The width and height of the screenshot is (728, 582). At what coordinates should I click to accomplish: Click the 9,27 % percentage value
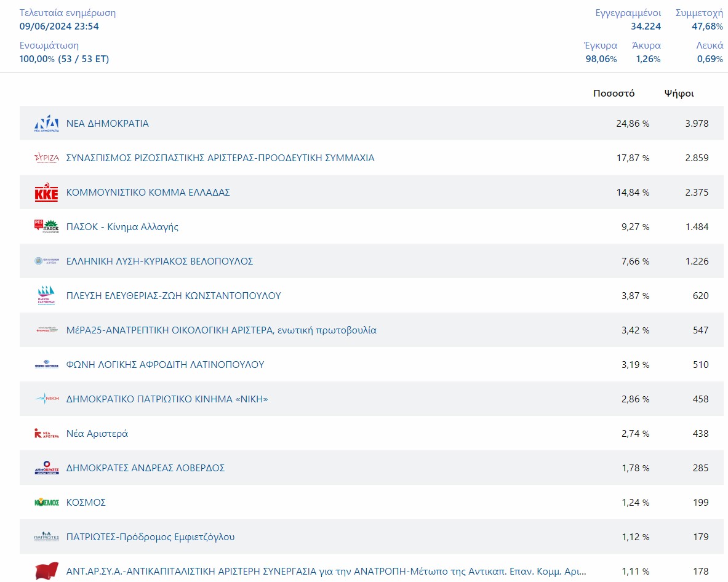click(636, 227)
